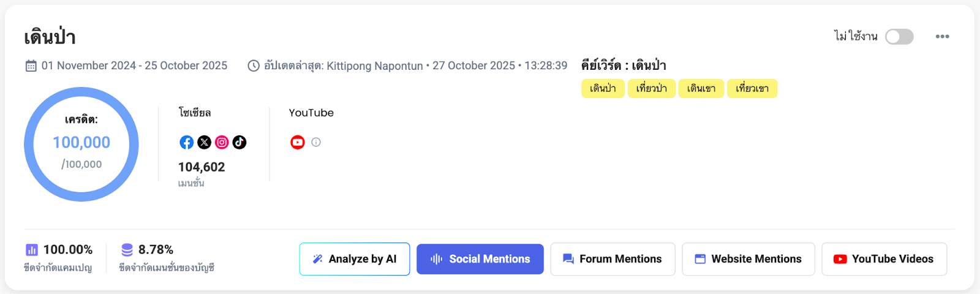View YouTube Videos
Image resolution: width=980 pixels, height=294 pixels.
click(884, 259)
